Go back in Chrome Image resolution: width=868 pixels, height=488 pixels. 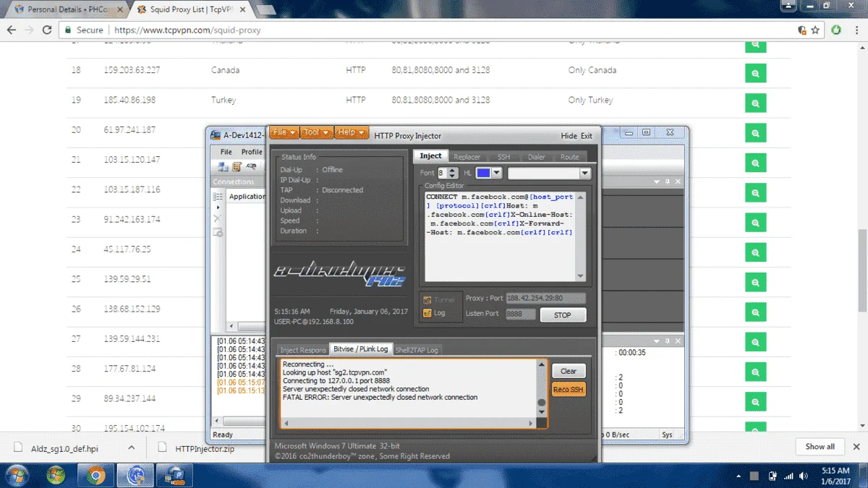(x=11, y=30)
